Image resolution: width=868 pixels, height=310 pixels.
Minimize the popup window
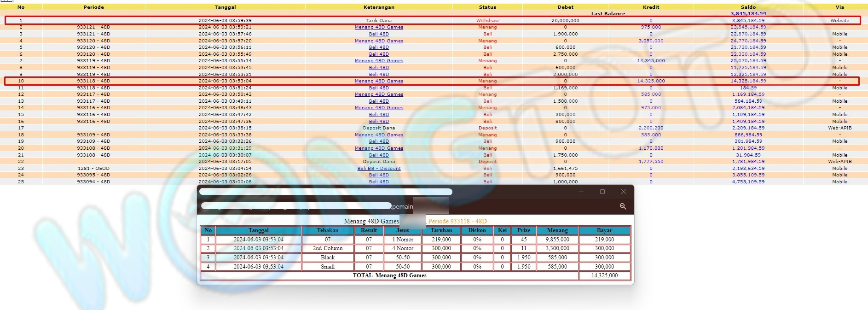pyautogui.click(x=581, y=192)
